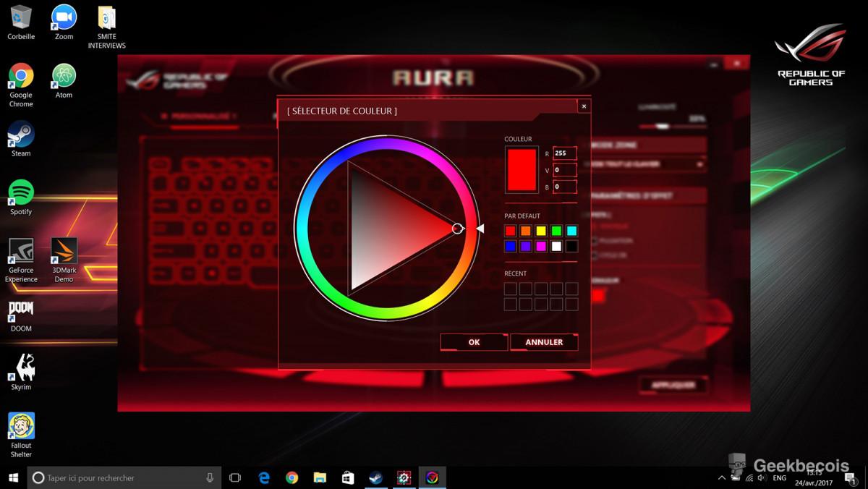The height and width of the screenshot is (489, 868).
Task: Click the Skyrim desktop shortcut
Action: [x=21, y=369]
